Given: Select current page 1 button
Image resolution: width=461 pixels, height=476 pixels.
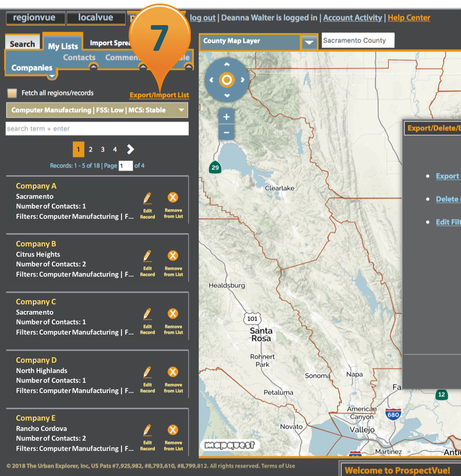Looking at the screenshot, I should [78, 149].
